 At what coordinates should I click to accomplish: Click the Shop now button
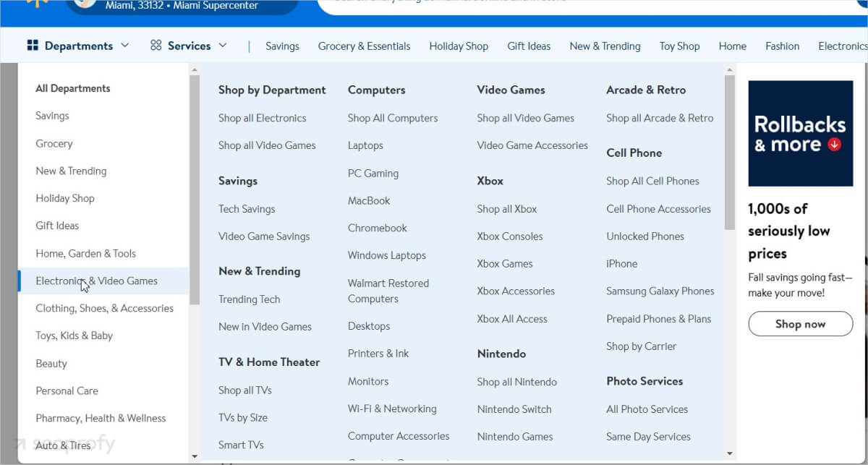[801, 324]
